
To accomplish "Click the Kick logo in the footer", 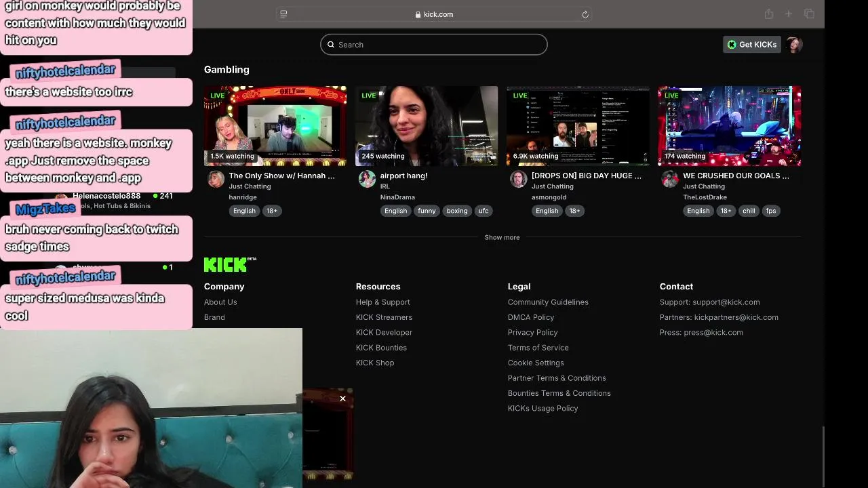I will pyautogui.click(x=230, y=264).
